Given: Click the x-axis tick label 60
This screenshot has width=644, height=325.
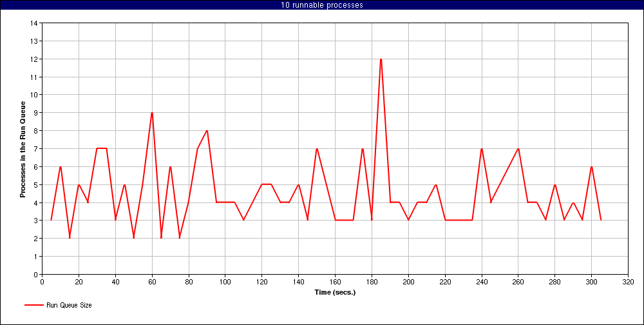Looking at the screenshot, I should (x=152, y=282).
